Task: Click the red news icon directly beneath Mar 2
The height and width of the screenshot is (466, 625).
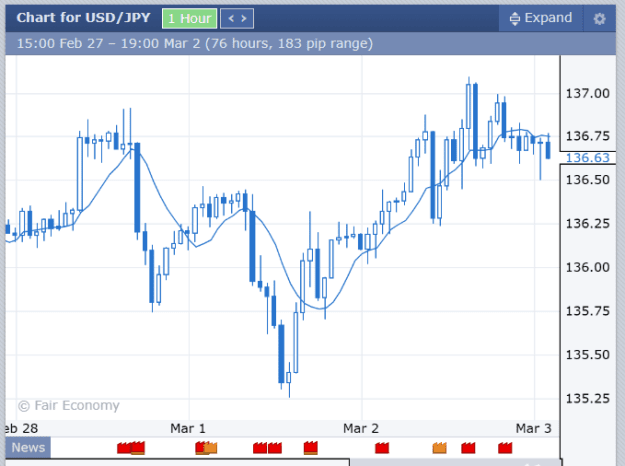Action: 382,448
